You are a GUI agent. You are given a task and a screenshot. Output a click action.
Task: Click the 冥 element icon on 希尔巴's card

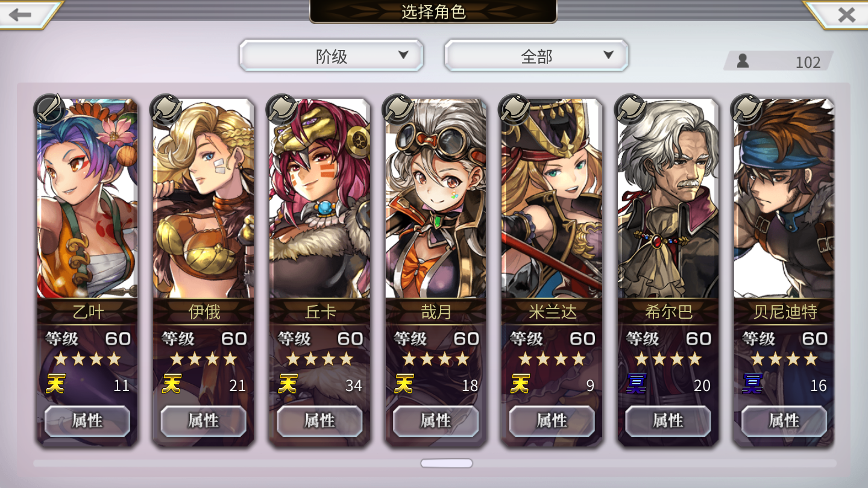(636, 384)
